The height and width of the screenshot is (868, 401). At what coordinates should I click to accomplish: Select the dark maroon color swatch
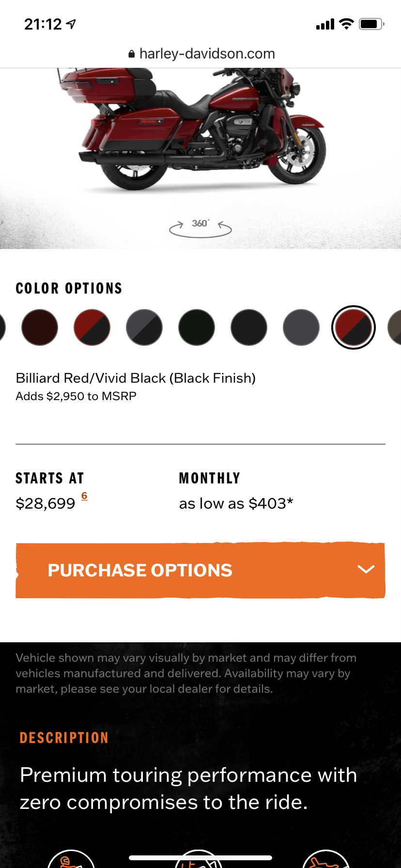(40, 327)
